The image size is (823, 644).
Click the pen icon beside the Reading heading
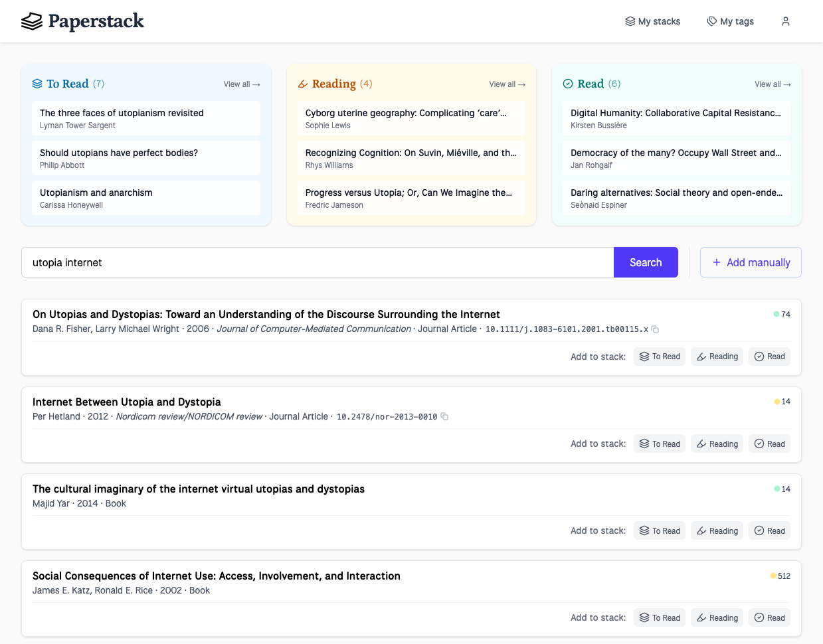tap(304, 84)
